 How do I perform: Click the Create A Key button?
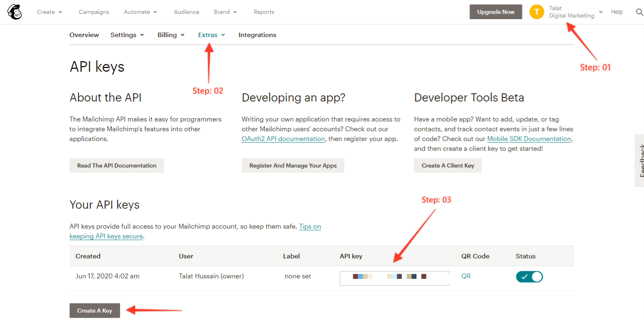(95, 311)
